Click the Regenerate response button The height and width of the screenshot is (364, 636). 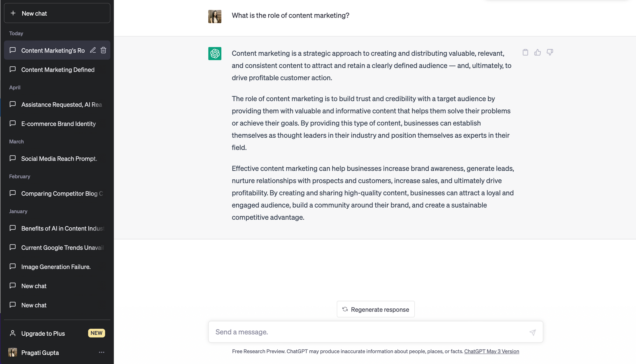pyautogui.click(x=375, y=309)
